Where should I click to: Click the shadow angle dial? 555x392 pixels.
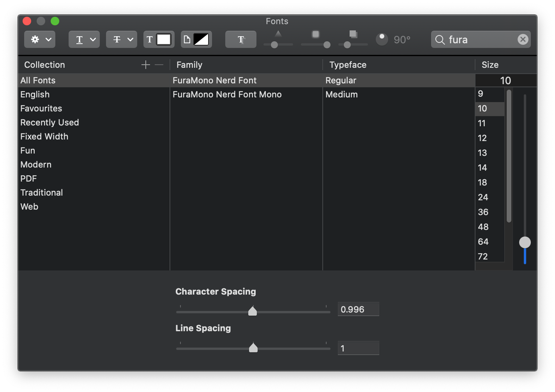[x=382, y=39]
